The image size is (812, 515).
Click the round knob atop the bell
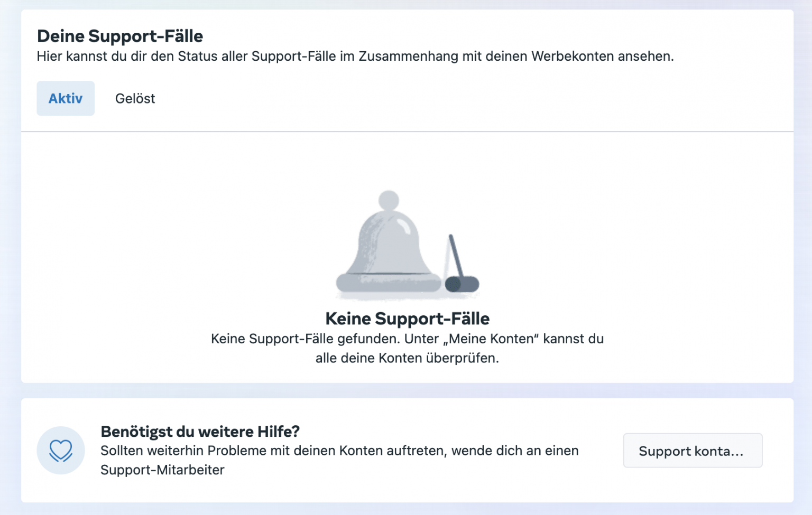click(389, 200)
